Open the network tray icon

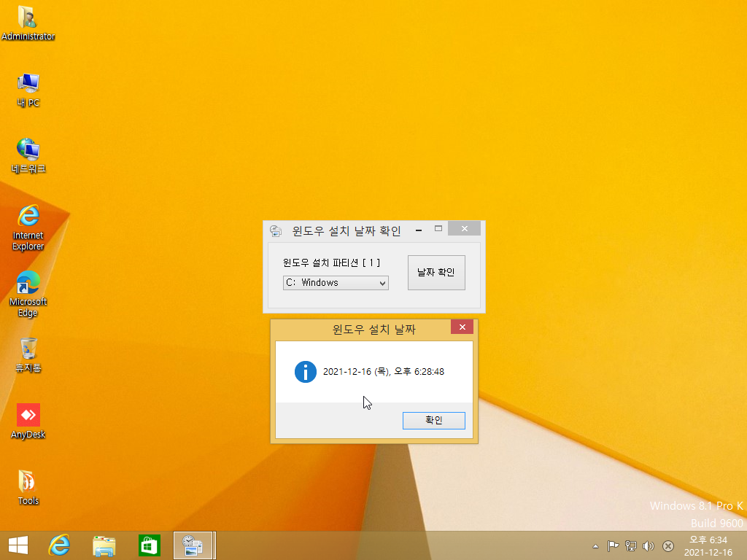pos(631,546)
